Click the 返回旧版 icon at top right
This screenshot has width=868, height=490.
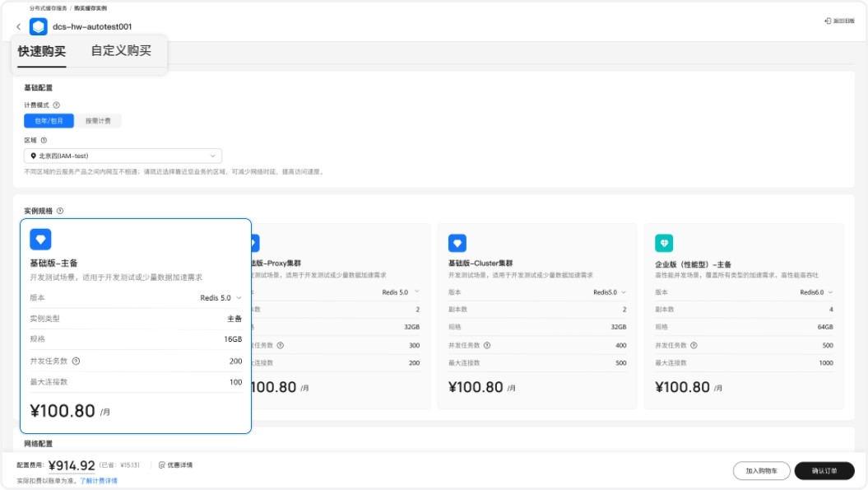coord(828,21)
